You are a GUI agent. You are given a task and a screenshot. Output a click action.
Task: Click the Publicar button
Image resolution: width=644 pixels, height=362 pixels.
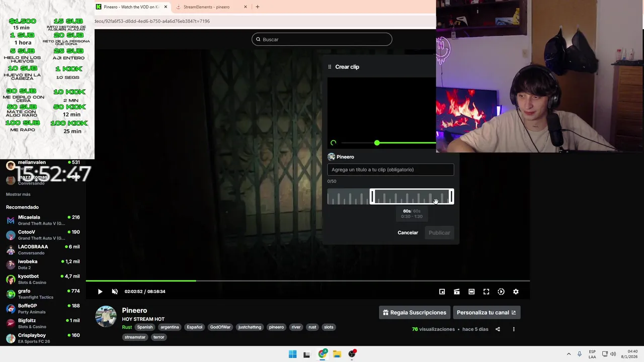(439, 233)
